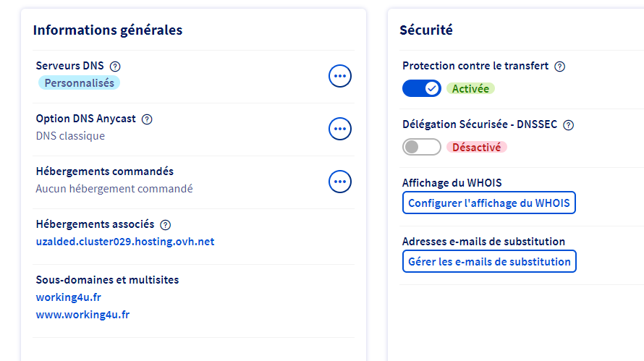Click the green Activée status badge
Screen dimensions: 644x361
(470, 89)
